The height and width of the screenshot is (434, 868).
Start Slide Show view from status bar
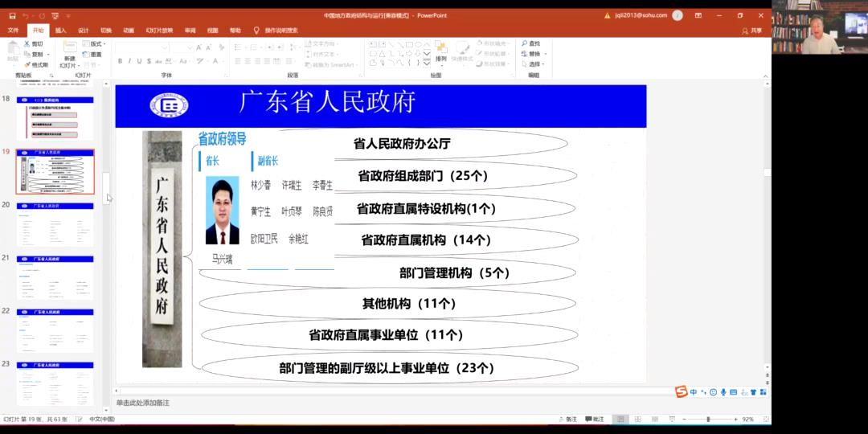(x=671, y=419)
